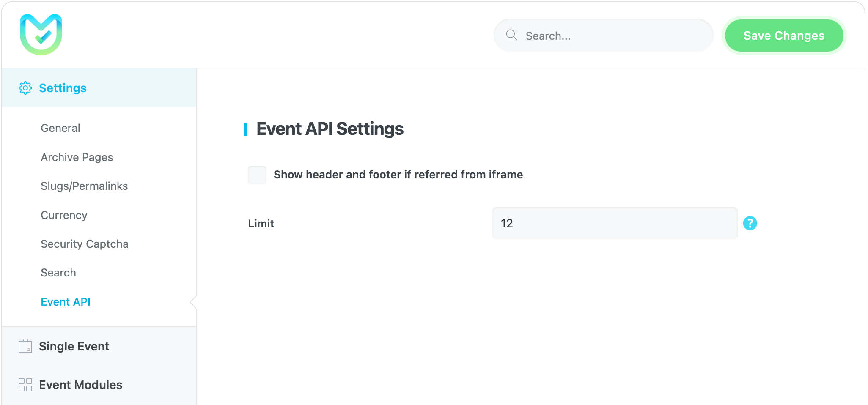Select Security Captcha in sidebar
868x405 pixels.
click(85, 244)
